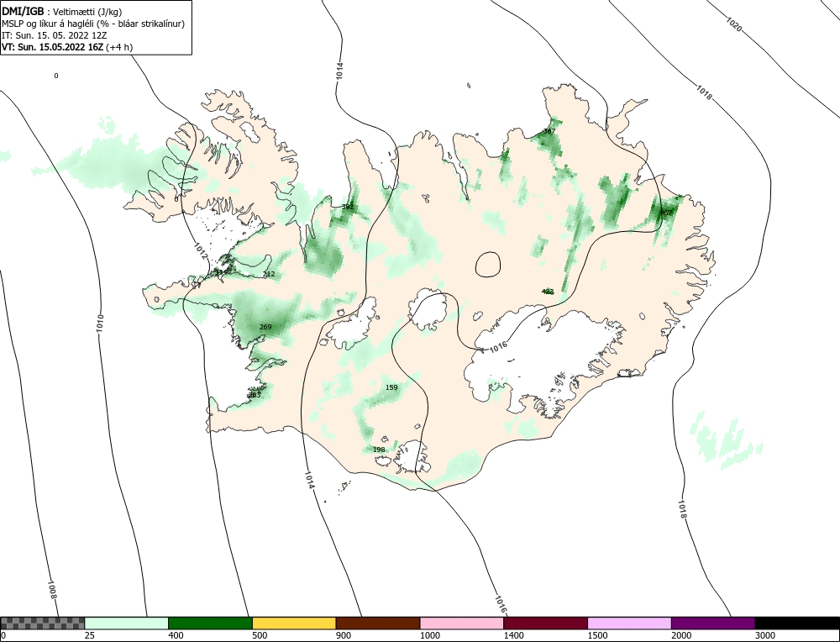Click the '1018' isobar label northeast of Iceland
Image resolution: width=840 pixels, height=642 pixels.
click(x=705, y=92)
